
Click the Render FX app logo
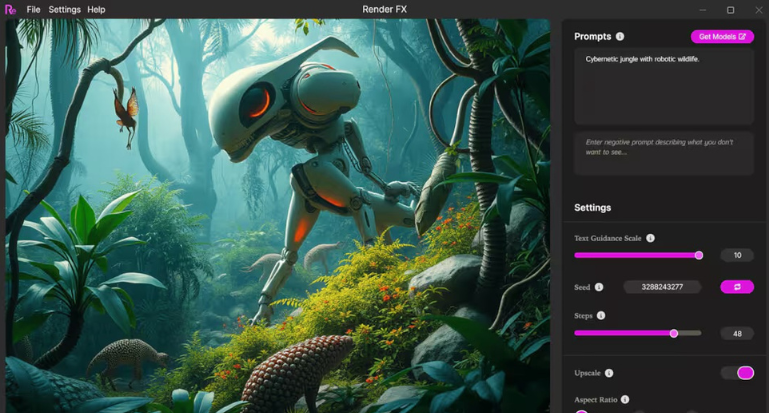(x=11, y=9)
